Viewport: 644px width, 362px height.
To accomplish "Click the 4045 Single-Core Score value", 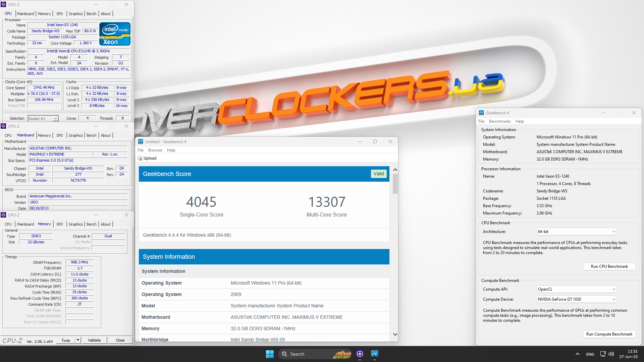I will pos(201,202).
